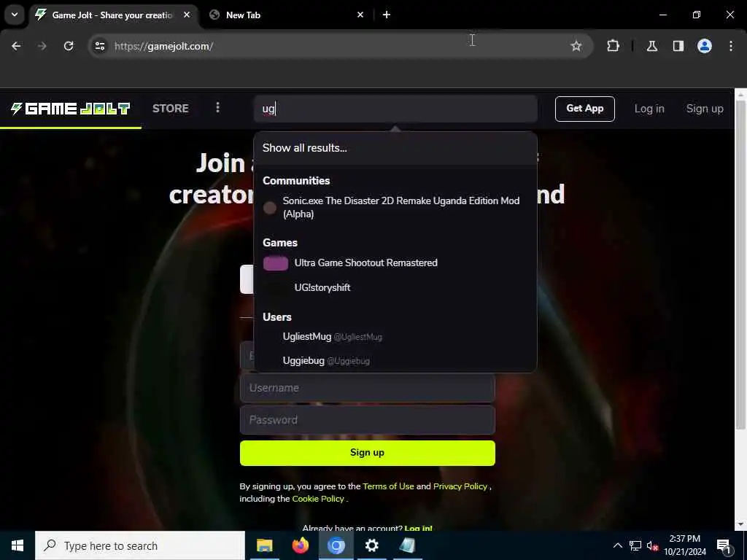Open the Extensions puzzle icon
This screenshot has width=747, height=560.
(613, 46)
